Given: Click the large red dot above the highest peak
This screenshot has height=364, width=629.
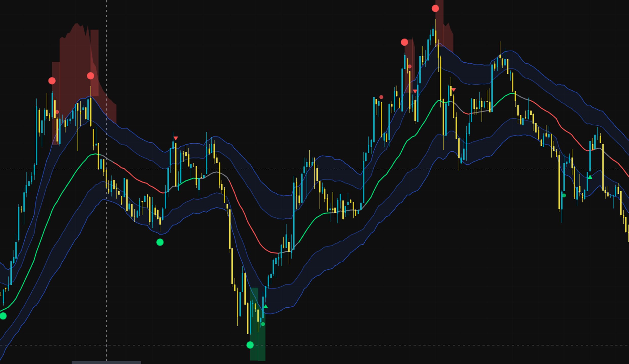Looking at the screenshot, I should point(435,9).
